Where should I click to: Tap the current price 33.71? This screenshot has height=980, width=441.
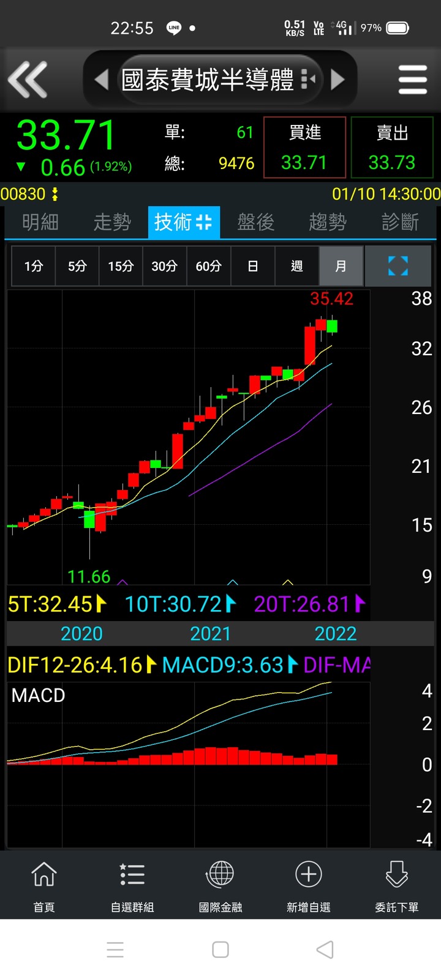[x=66, y=135]
